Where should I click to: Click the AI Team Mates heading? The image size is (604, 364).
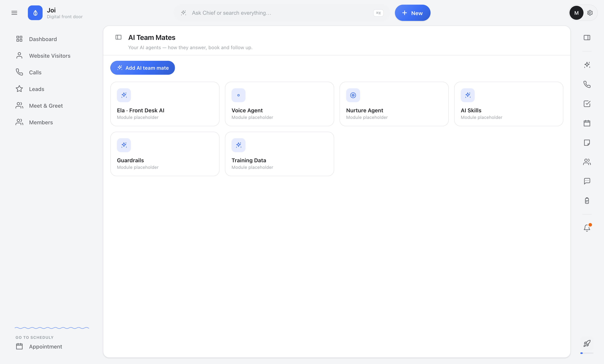click(x=152, y=38)
